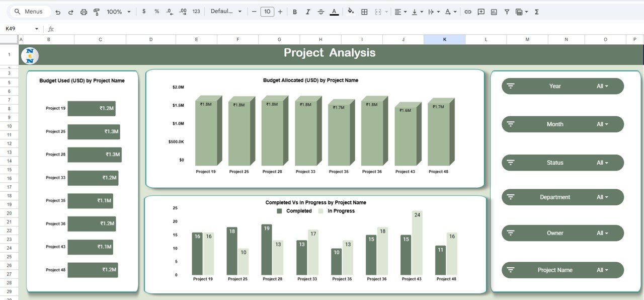The width and height of the screenshot is (644, 300).
Task: Toggle bold formatting
Action: pyautogui.click(x=294, y=11)
